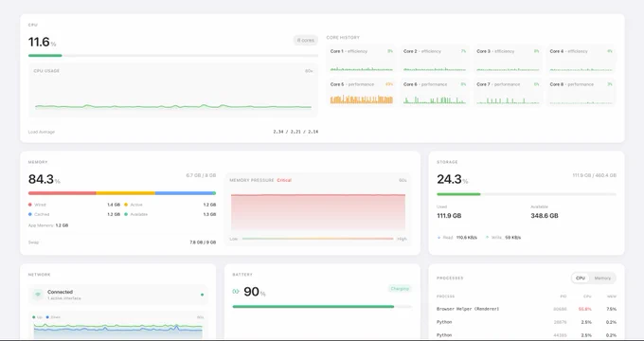This screenshot has width=644, height=341.
Task: Click the CPU Usage line graph
Action: pyautogui.click(x=173, y=90)
